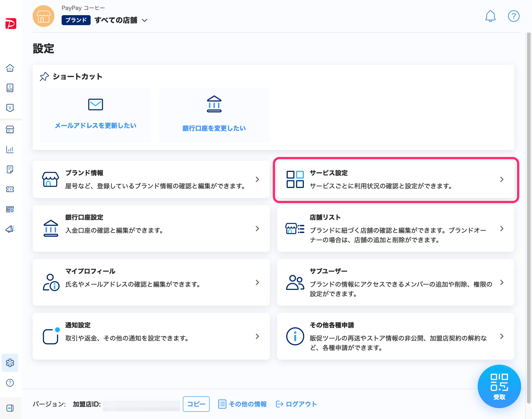This screenshot has height=419, width=532.
Task: Open 店舗リスト settings title
Action: 325,217
